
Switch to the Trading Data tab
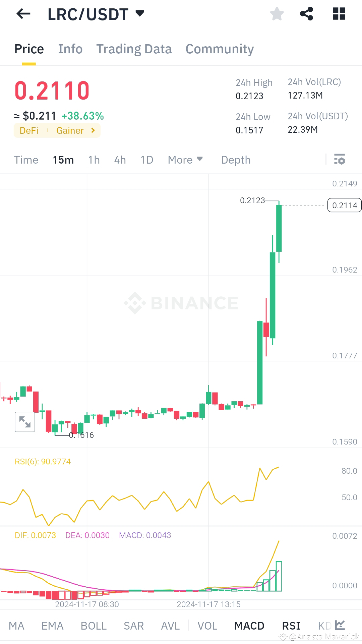(x=134, y=49)
